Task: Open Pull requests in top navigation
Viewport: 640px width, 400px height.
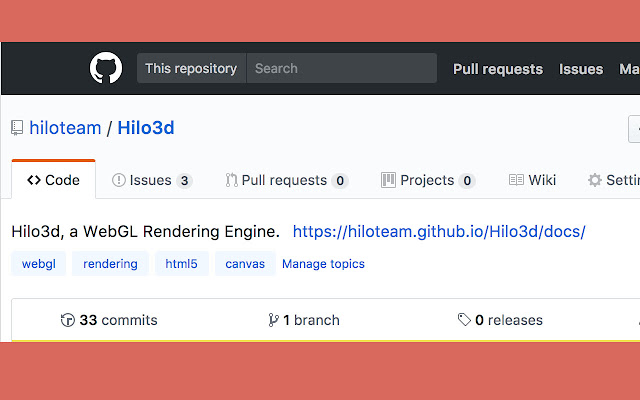Action: 497,69
